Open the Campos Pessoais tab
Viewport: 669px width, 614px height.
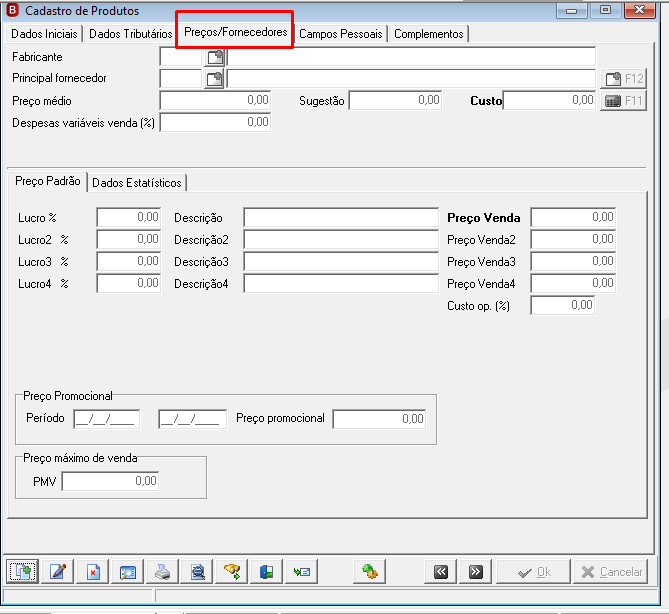point(340,34)
